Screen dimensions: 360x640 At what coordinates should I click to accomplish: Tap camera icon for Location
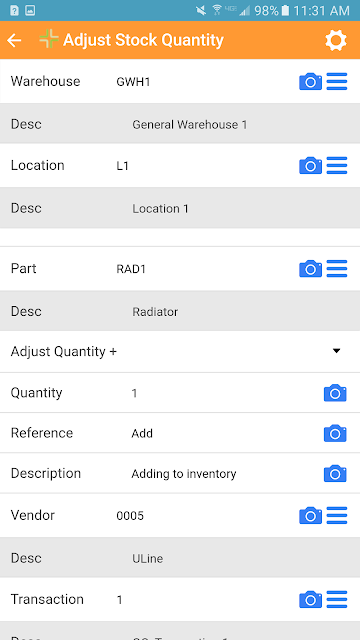[311, 165]
